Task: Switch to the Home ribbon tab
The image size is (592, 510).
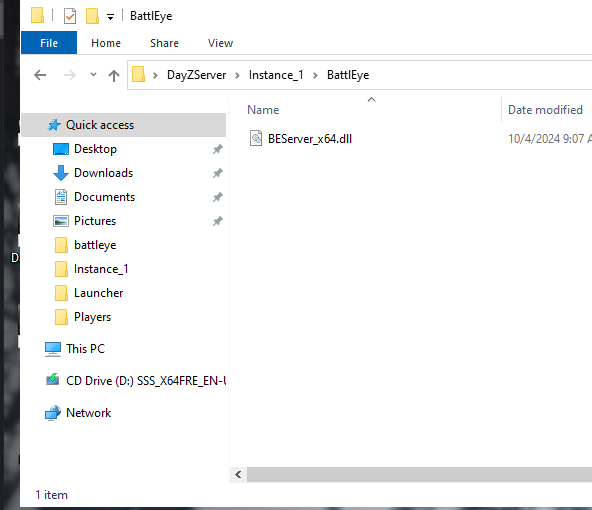Action: tap(106, 43)
